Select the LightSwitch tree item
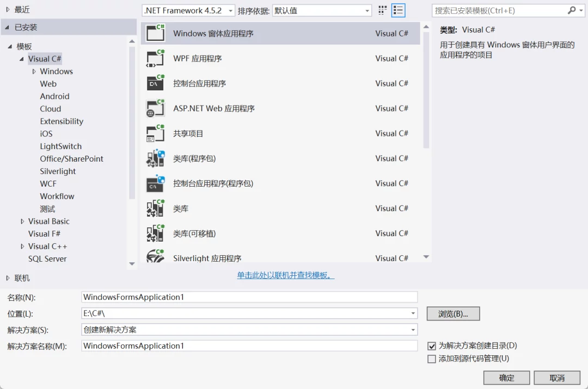This screenshot has height=389, width=588. point(61,146)
